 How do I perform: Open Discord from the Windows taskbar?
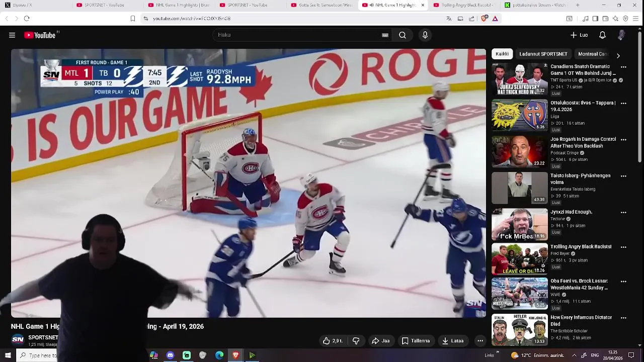170,355
